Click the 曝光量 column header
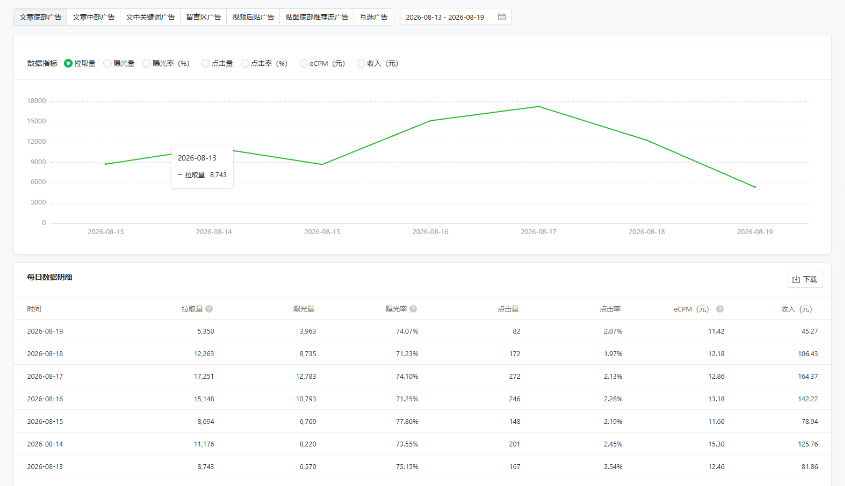Screen dimensions: 845x486 click(x=304, y=309)
